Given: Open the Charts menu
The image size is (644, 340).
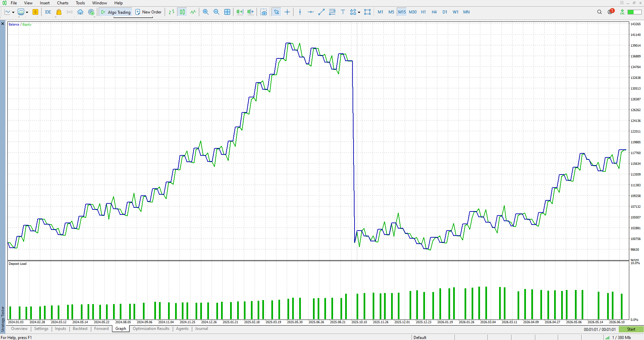Looking at the screenshot, I should (x=63, y=3).
